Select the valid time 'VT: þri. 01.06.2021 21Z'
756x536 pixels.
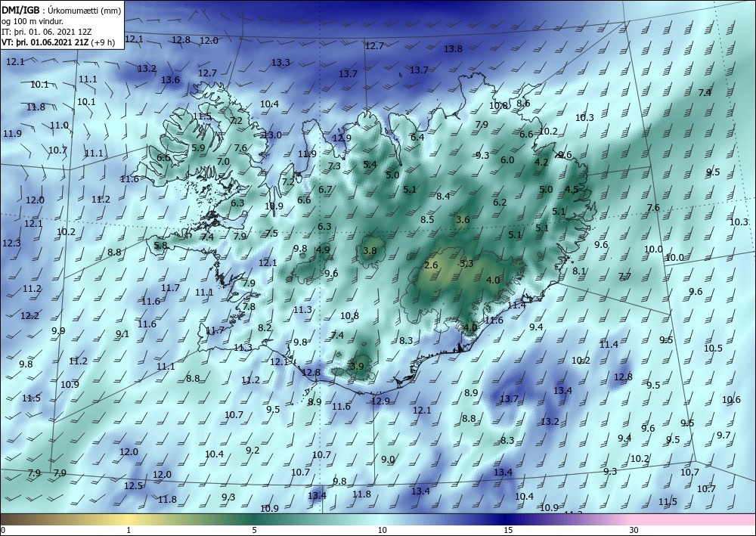[45, 42]
